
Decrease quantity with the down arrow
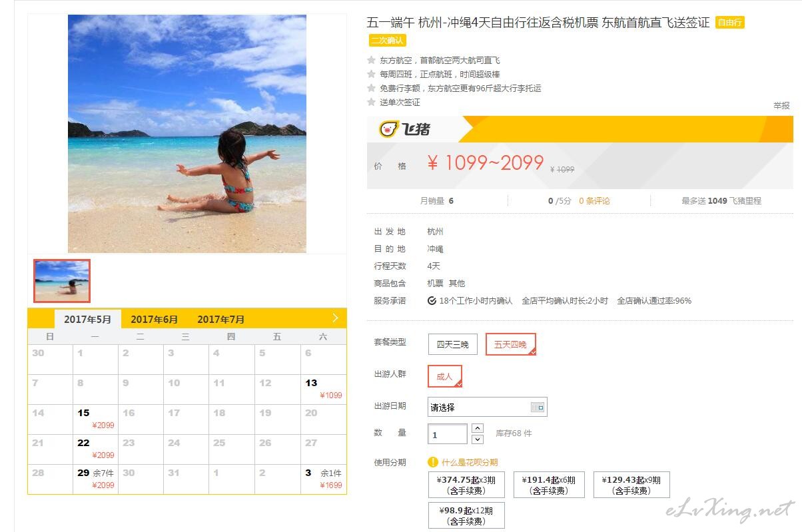coord(478,439)
